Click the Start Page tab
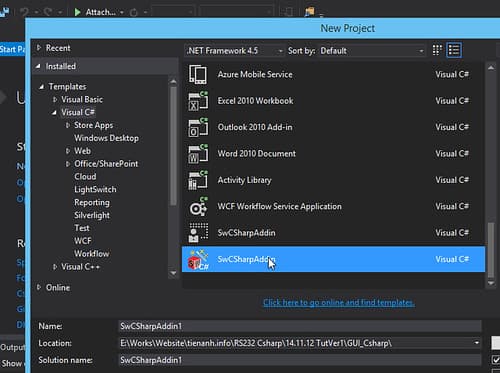The width and height of the screenshot is (500, 373). 12,50
